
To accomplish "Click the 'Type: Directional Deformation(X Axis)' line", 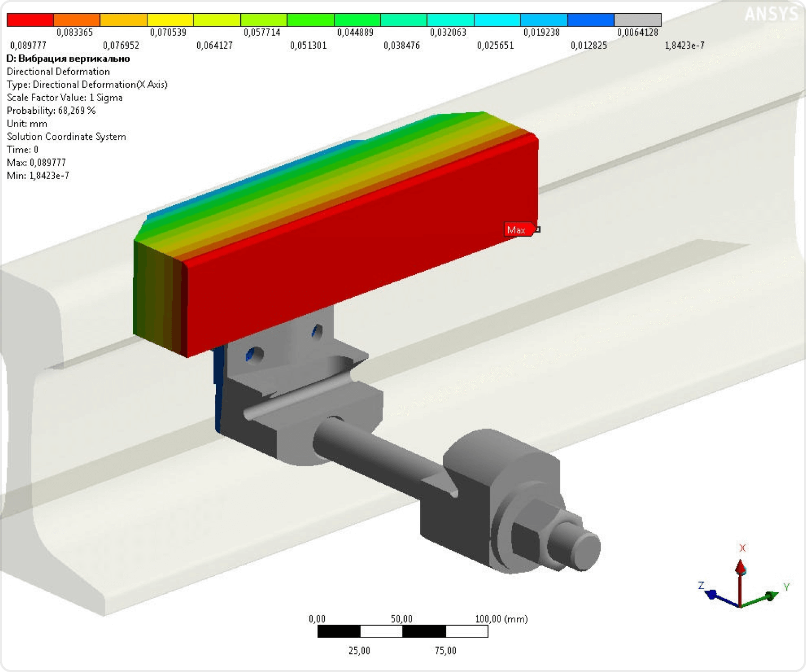I will (x=87, y=85).
